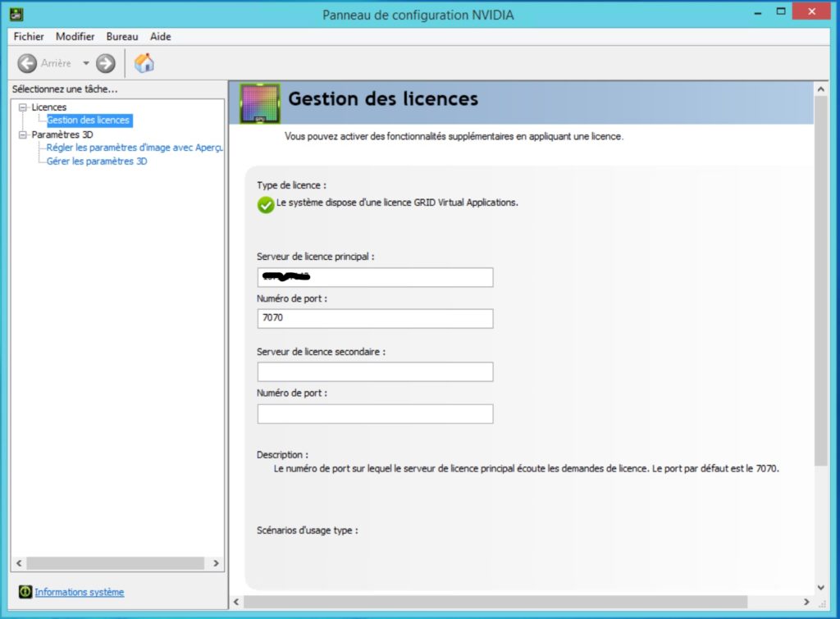840x619 pixels.
Task: Click the main panel scroll down arrow
Action: pos(820,587)
